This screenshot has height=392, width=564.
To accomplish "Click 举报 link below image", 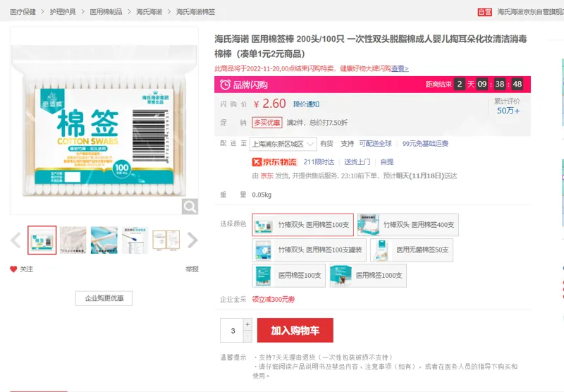I will point(192,269).
